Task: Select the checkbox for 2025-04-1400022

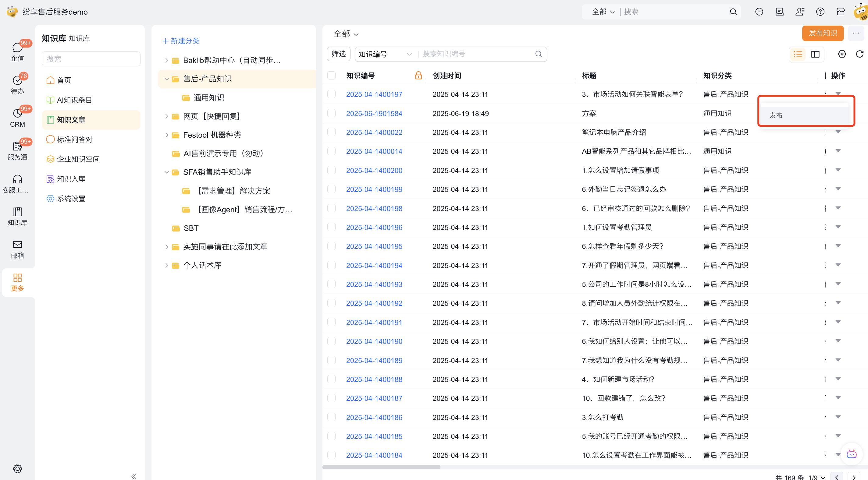Action: [x=332, y=132]
